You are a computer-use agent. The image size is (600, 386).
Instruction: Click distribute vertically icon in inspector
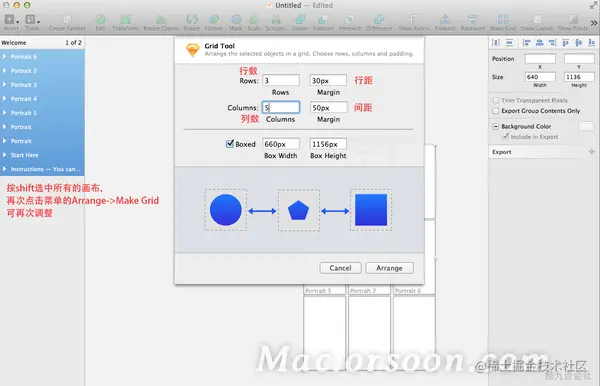pyautogui.click(x=509, y=42)
